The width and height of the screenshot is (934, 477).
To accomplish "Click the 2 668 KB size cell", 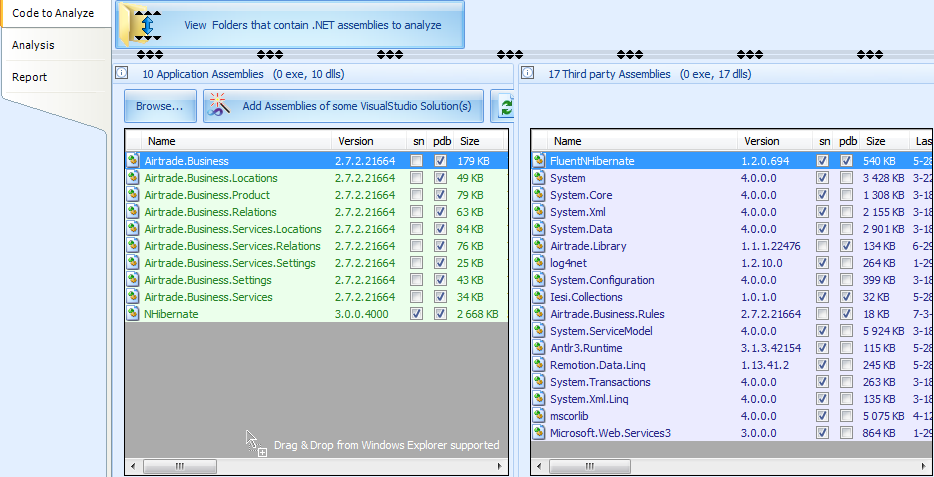I will coord(478,314).
